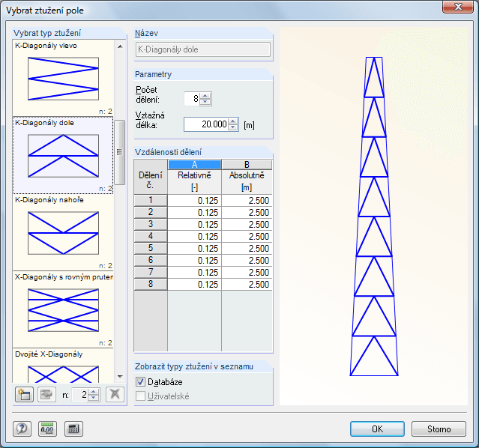Click Absolutně cell 2.500 in row 5
Viewport: 479px width, 448px height.
pos(247,248)
